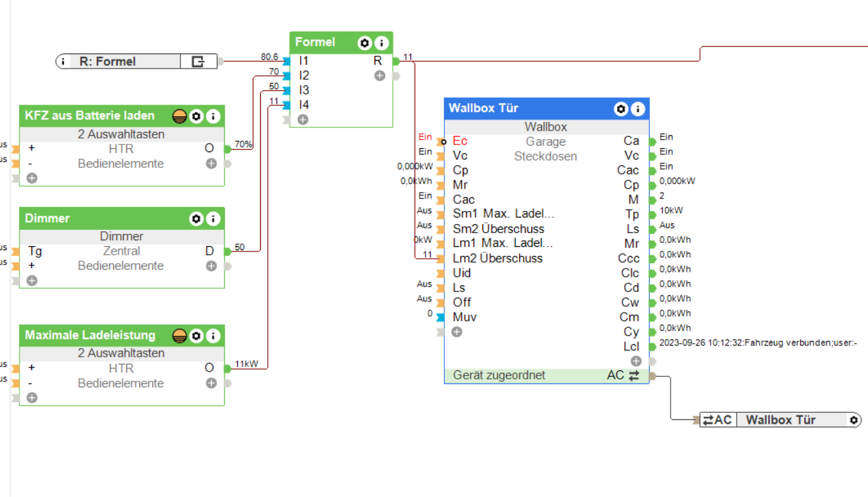This screenshot has width=868, height=497.
Task: Open gear settings in Wallbox Tür block header
Action: click(x=621, y=109)
